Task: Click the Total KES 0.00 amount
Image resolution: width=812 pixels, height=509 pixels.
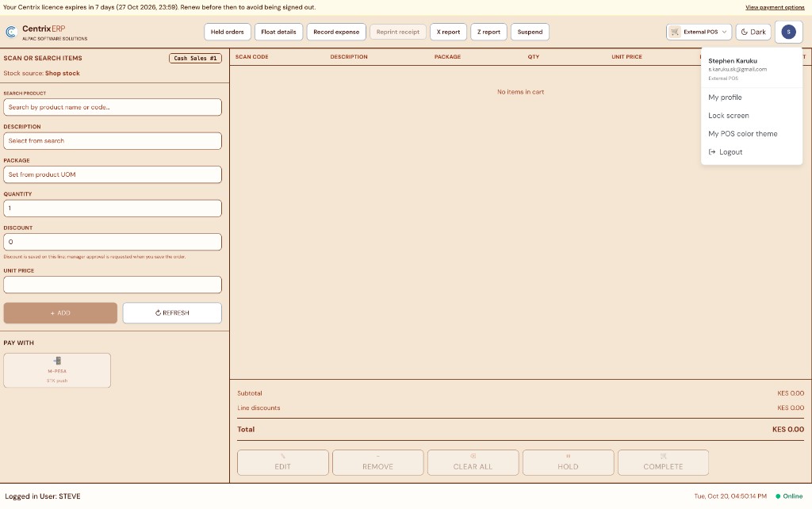Action: [x=787, y=429]
